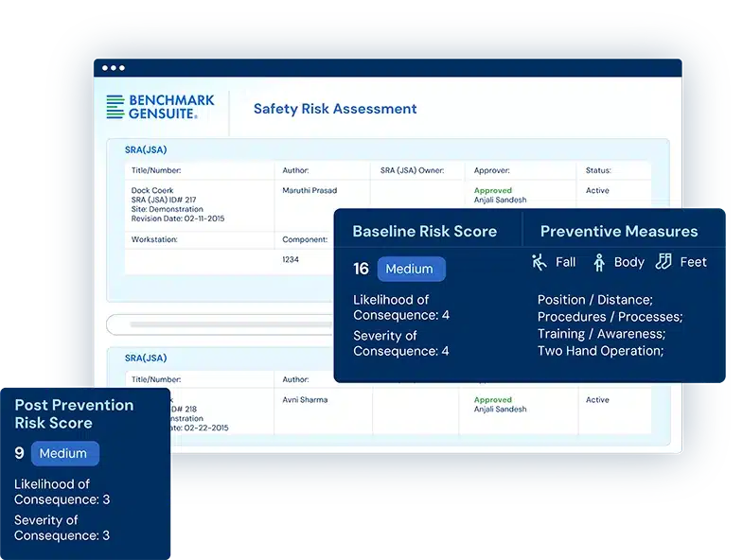Click the Author column header in first table
The image size is (743, 560).
(x=295, y=170)
